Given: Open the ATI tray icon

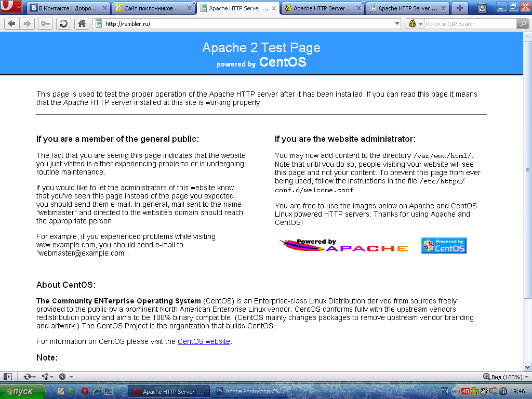Looking at the screenshot, I should pyautogui.click(x=465, y=391).
